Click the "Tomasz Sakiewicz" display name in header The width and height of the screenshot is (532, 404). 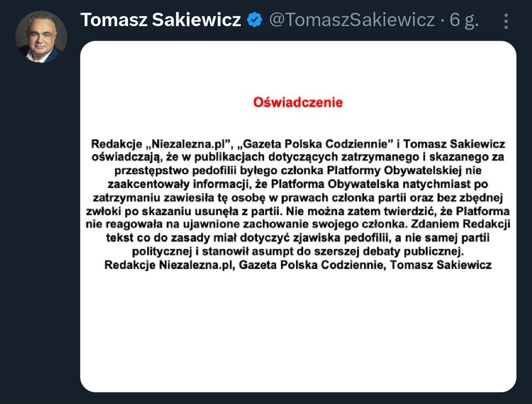coord(161,20)
